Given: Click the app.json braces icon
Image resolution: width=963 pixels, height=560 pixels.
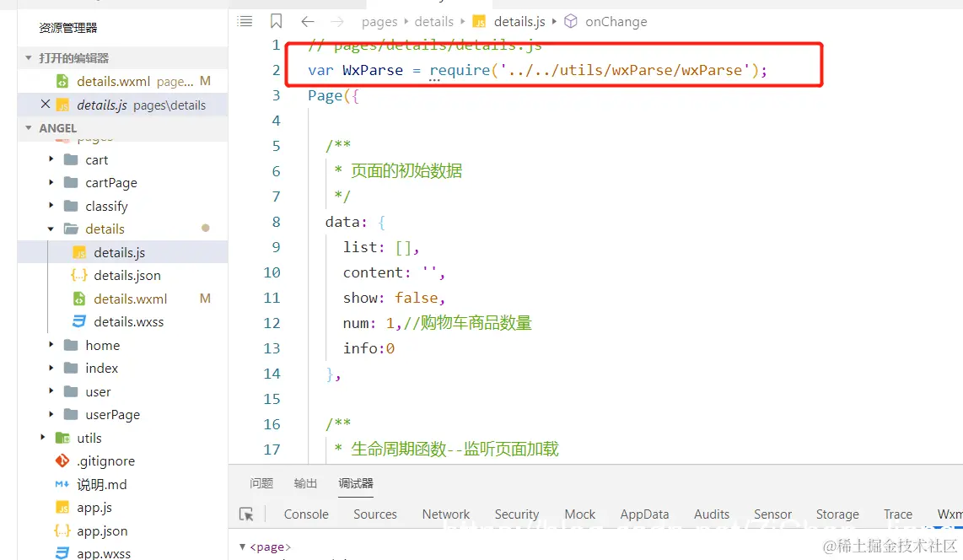Looking at the screenshot, I should [x=62, y=530].
